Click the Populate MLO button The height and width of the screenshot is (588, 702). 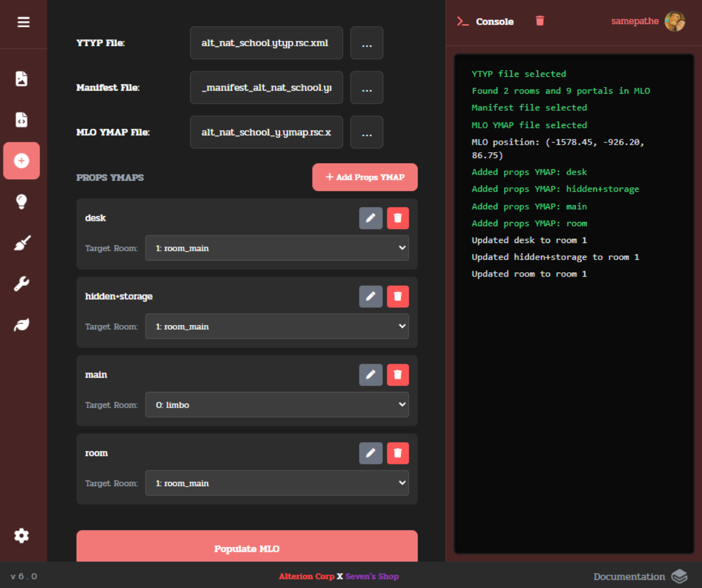pyautogui.click(x=247, y=548)
